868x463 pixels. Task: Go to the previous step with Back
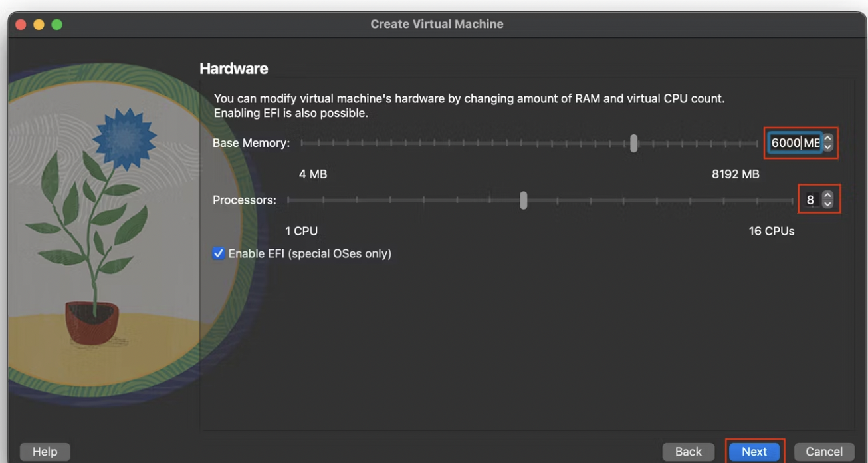(688, 452)
